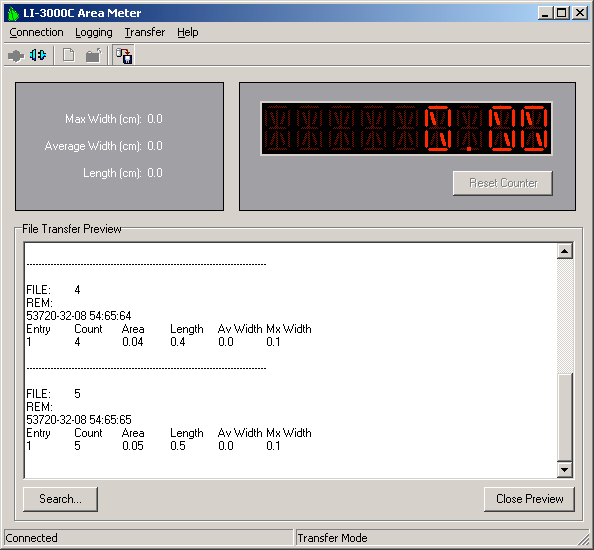Click the blue Disconnect toolbar icon
This screenshot has height=550, width=594.
pos(38,55)
